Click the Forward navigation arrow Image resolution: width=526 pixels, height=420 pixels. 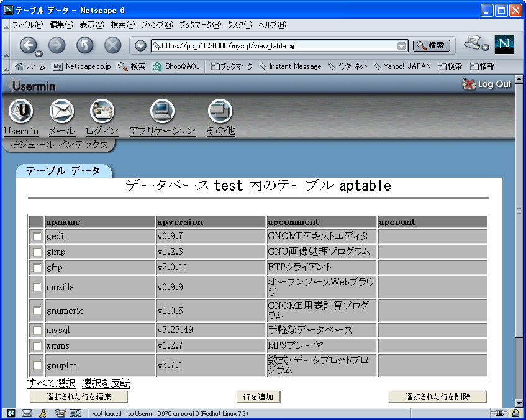click(57, 45)
